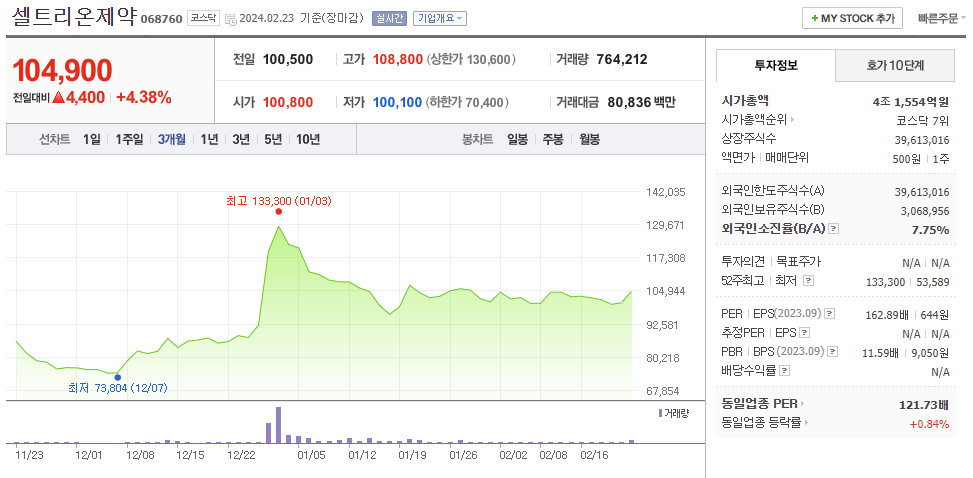Click the help icon next to 52주최고 최저
The height and width of the screenshot is (478, 973).
coord(808,281)
